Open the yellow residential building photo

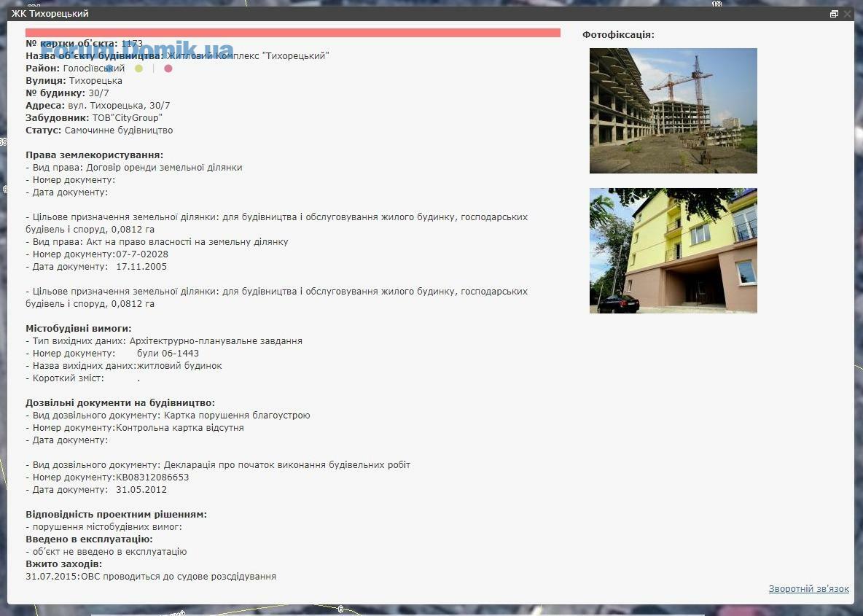(673, 251)
